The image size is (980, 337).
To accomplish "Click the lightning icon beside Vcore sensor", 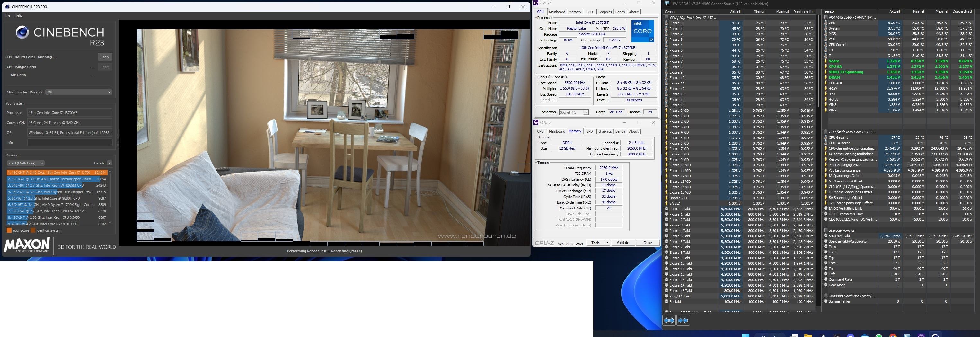I will point(826,61).
